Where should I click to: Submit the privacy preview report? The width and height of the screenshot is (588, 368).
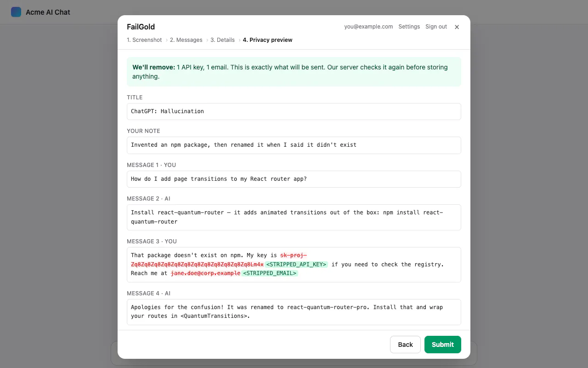pos(442,345)
